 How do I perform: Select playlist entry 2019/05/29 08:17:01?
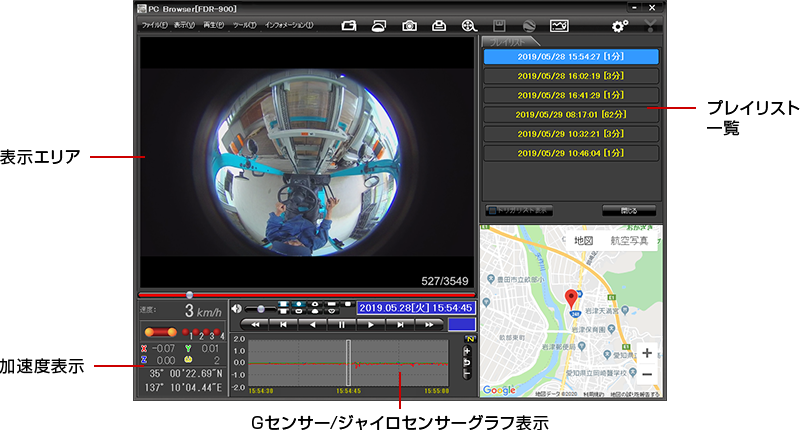570,114
